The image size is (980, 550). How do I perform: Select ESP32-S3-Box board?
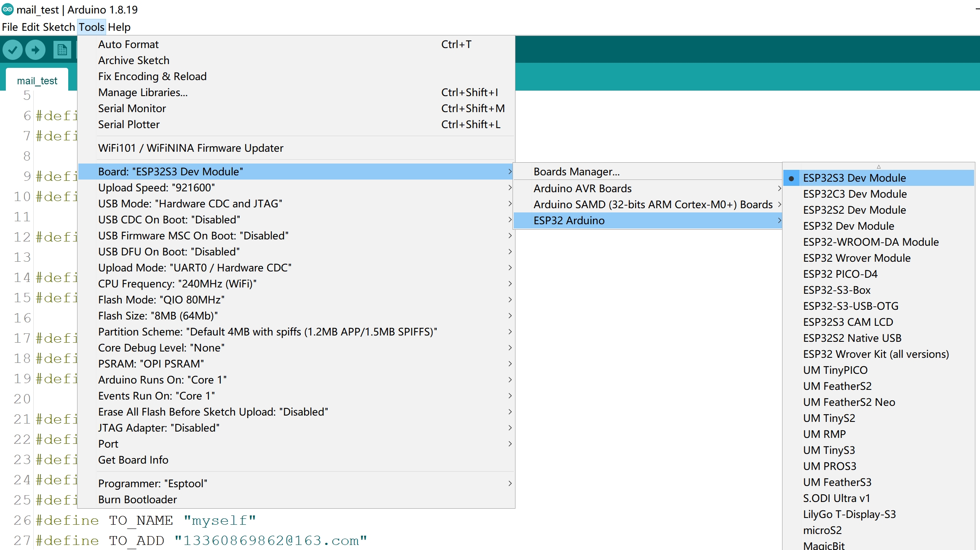879,290
